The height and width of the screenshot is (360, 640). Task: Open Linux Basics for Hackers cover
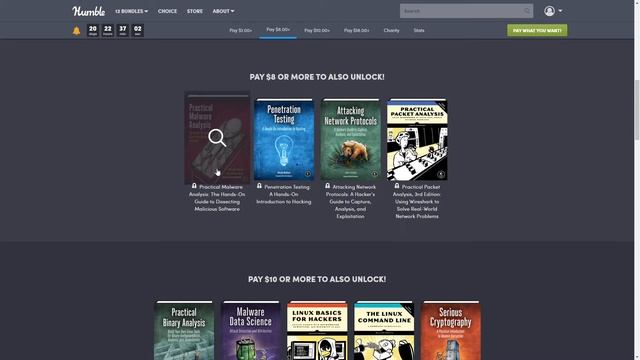317,331
